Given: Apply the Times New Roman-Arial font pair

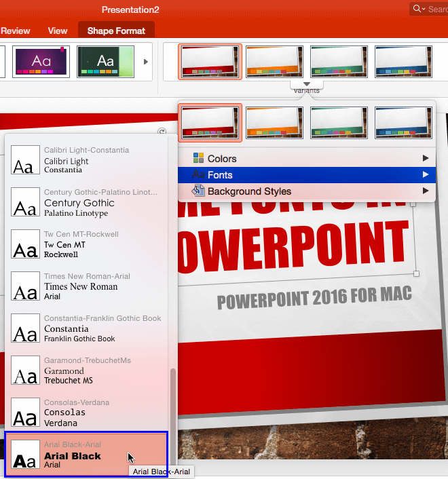Looking at the screenshot, I should [x=86, y=286].
